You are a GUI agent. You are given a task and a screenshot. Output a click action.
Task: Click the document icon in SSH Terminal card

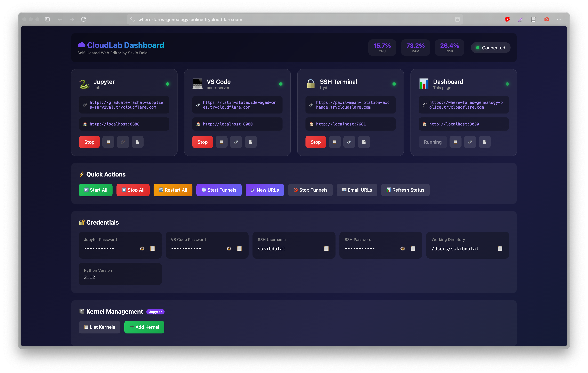pos(364,142)
